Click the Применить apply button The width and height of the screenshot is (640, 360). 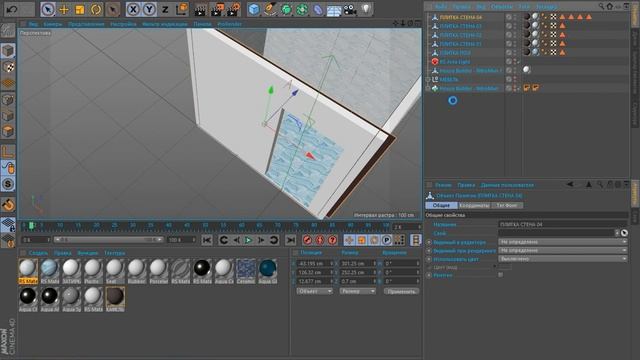402,291
